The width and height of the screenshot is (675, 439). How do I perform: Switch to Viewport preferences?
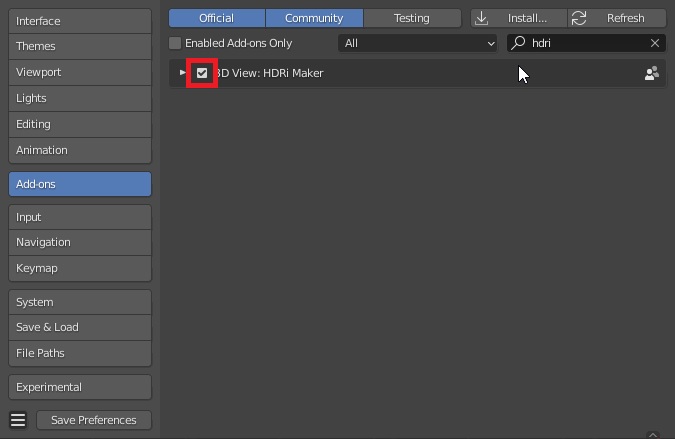click(80, 72)
